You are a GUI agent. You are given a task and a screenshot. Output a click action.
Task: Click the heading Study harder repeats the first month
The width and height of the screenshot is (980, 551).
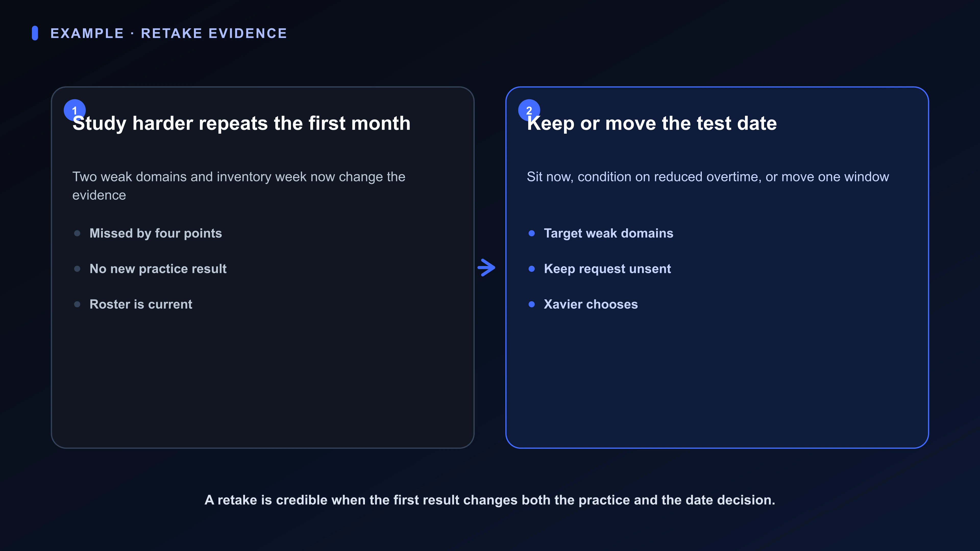click(242, 123)
